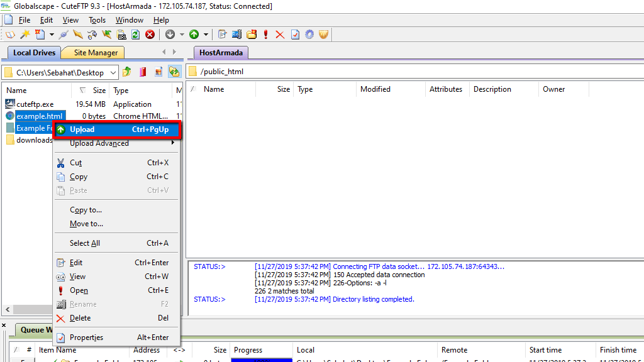
Task: Choose Select All in context menu
Action: 117,243
